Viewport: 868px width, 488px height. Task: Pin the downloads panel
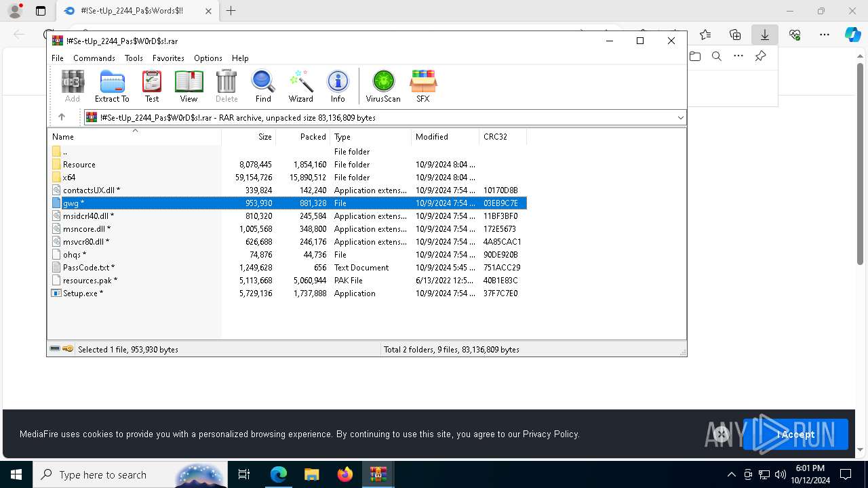(x=761, y=56)
